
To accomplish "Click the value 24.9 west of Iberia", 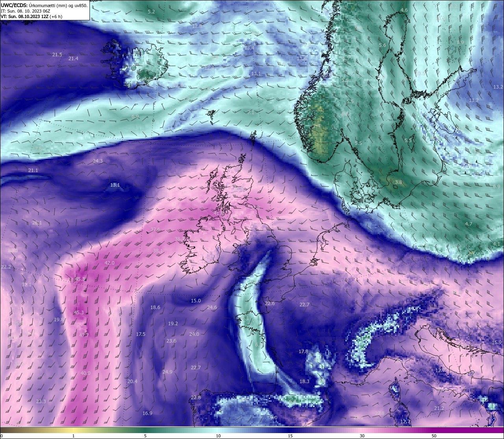I will (x=167, y=372).
